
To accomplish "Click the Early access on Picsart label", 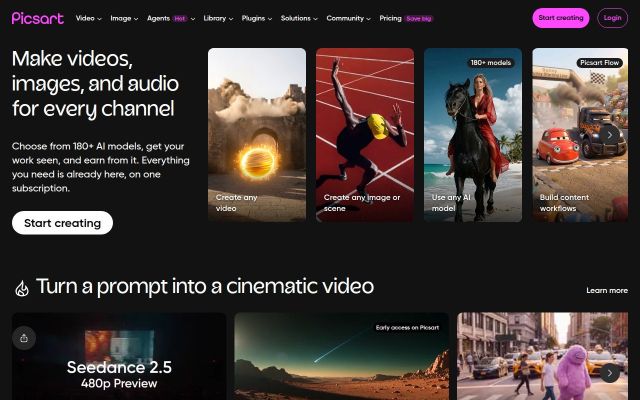I will coord(407,327).
